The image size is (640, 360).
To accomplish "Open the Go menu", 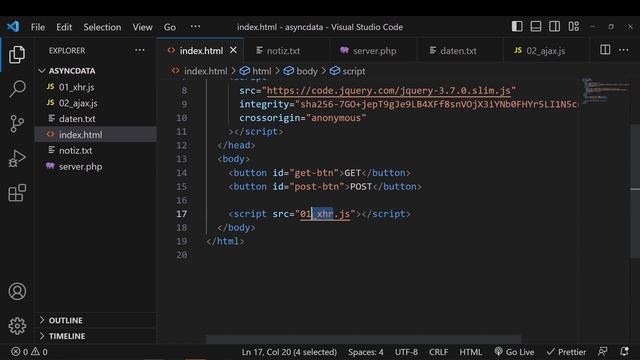I will [x=169, y=27].
